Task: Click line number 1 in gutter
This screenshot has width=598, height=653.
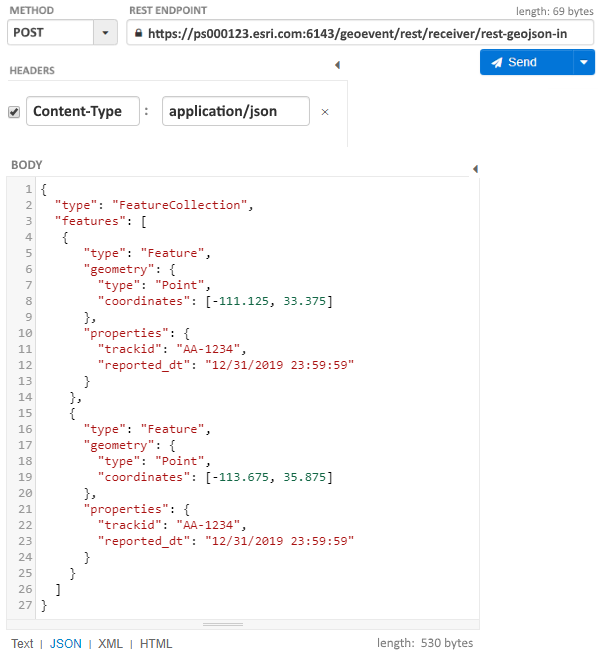Action: [28, 189]
